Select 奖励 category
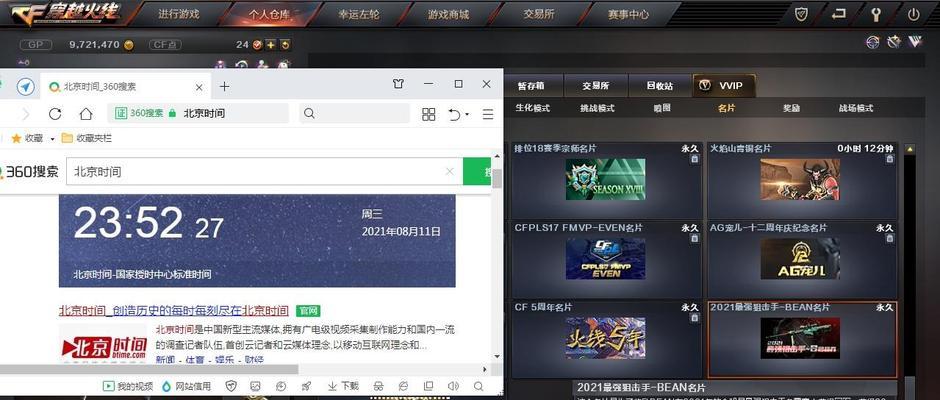The width and height of the screenshot is (940, 400). 791,109
